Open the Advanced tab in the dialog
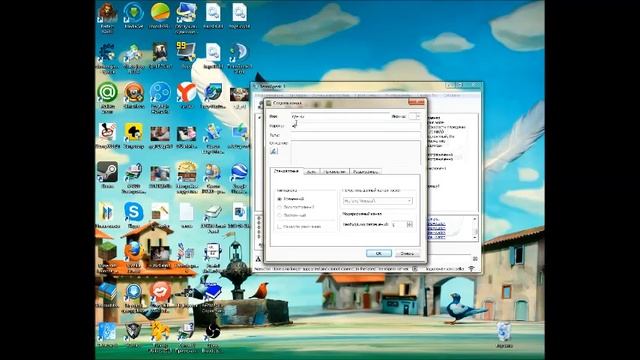The width and height of the screenshot is (640, 360). point(365,172)
